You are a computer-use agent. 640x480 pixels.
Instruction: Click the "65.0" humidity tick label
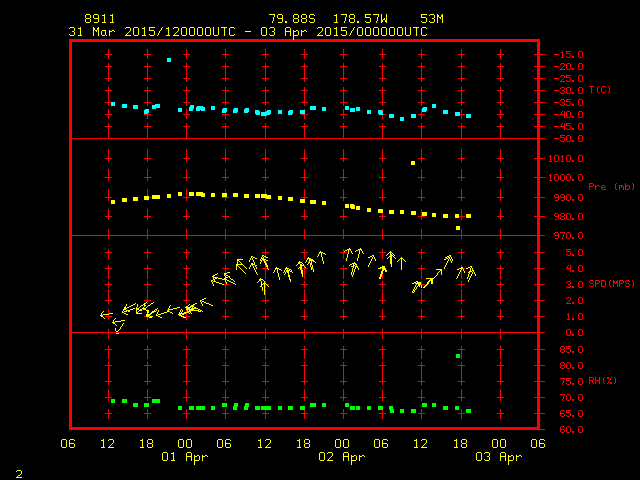click(x=571, y=413)
